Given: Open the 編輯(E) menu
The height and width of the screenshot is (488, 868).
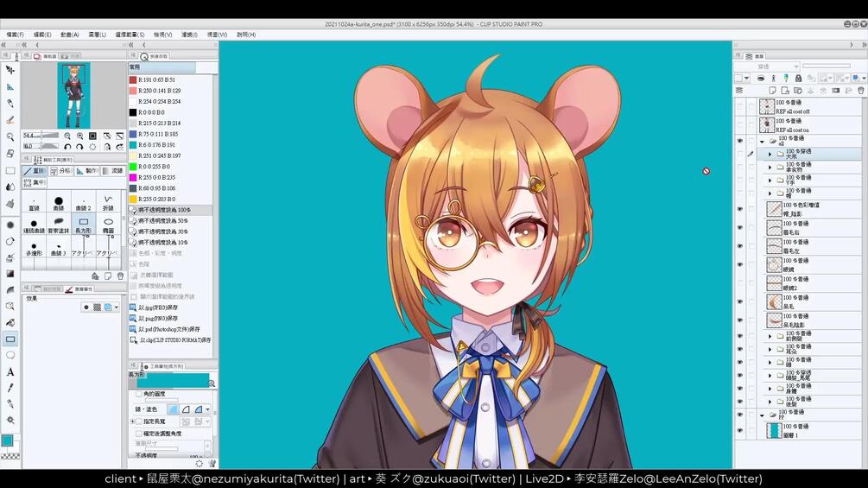Looking at the screenshot, I should 42,35.
